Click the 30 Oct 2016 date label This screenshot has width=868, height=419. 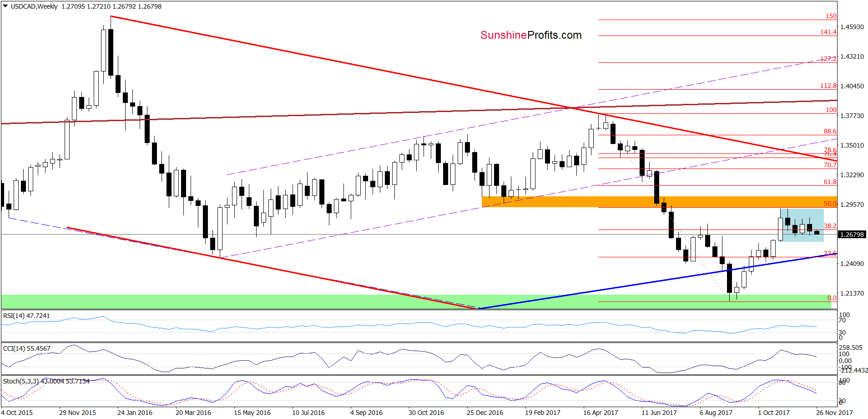point(426,413)
